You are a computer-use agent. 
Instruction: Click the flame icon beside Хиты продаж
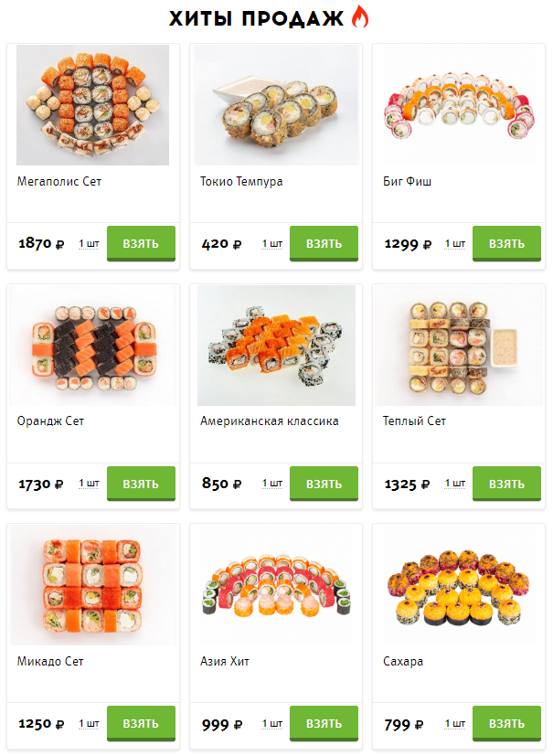coord(359,16)
